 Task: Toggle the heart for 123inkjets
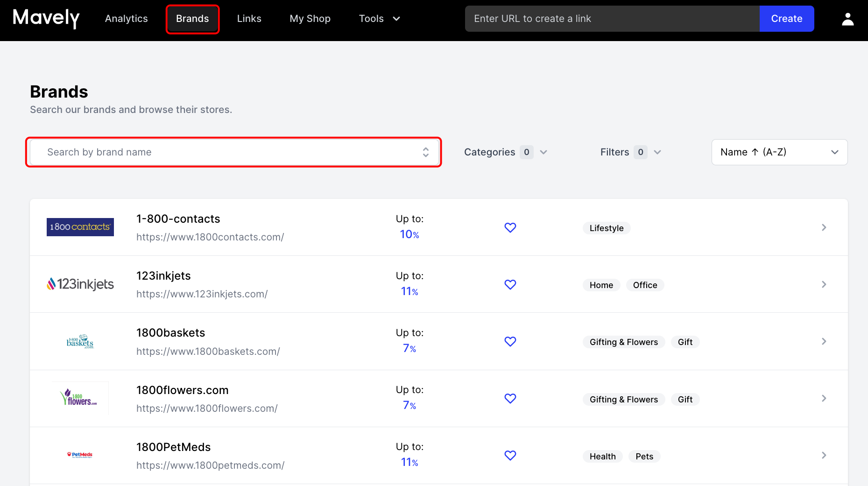[510, 284]
